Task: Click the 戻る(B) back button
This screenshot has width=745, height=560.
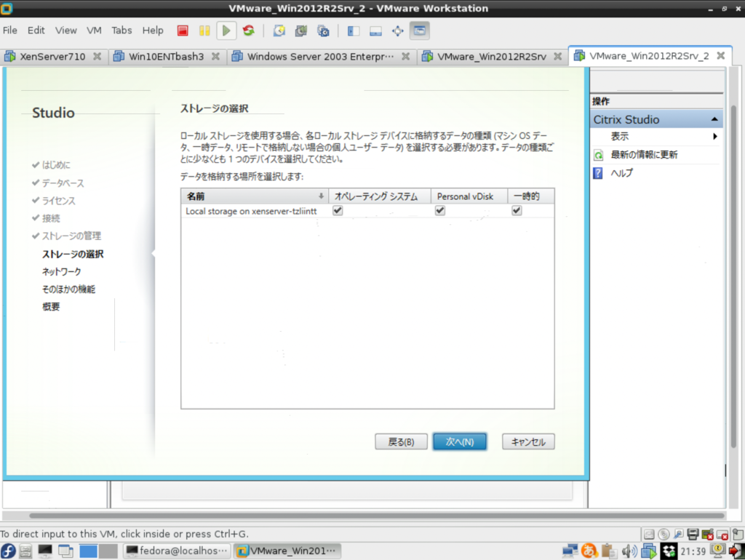Action: [x=401, y=441]
